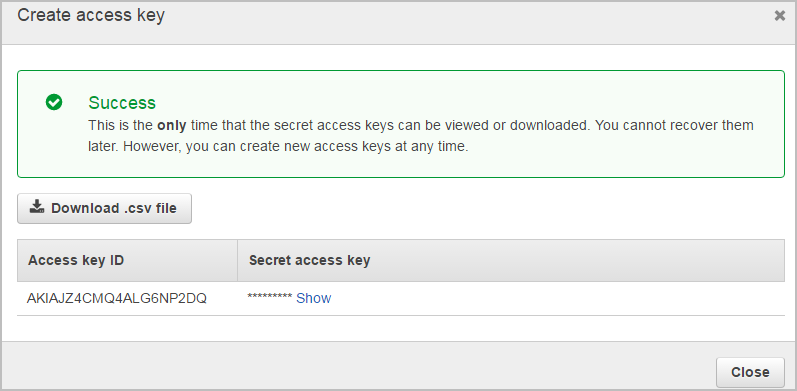797x391 pixels.
Task: Select the Secret access key column header
Action: [511, 260]
